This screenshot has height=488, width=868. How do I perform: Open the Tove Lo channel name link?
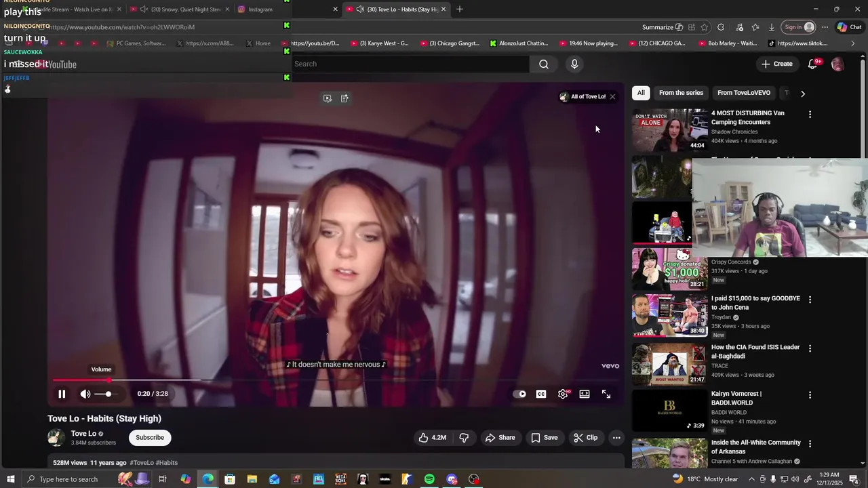(83, 434)
